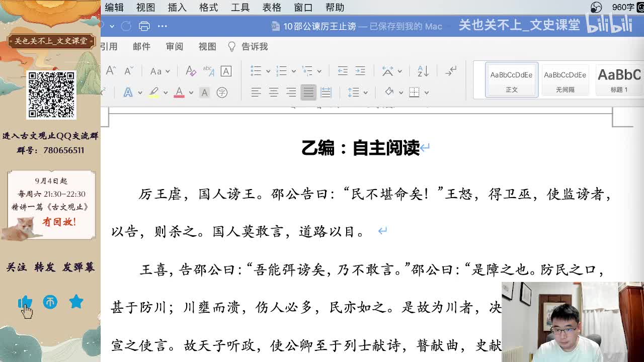The height and width of the screenshot is (362, 644).
Task: Expand text effects dropdown arrow
Action: coord(140,93)
